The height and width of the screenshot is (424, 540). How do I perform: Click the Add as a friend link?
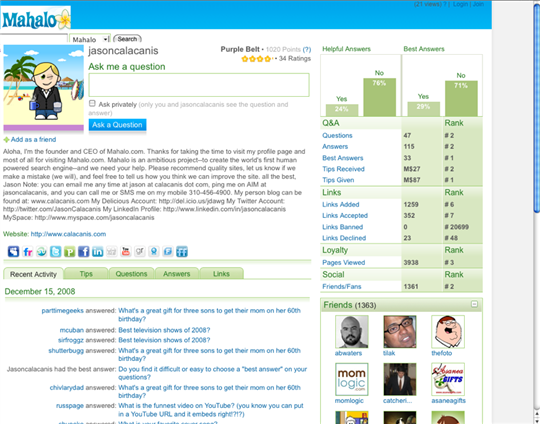coord(33,139)
